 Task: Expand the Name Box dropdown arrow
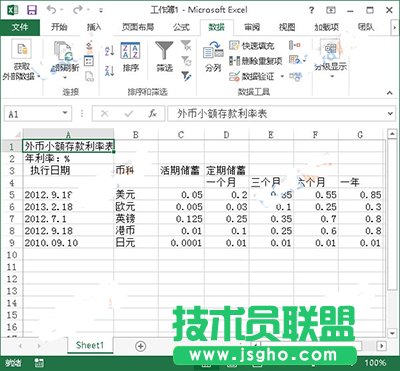(65, 113)
